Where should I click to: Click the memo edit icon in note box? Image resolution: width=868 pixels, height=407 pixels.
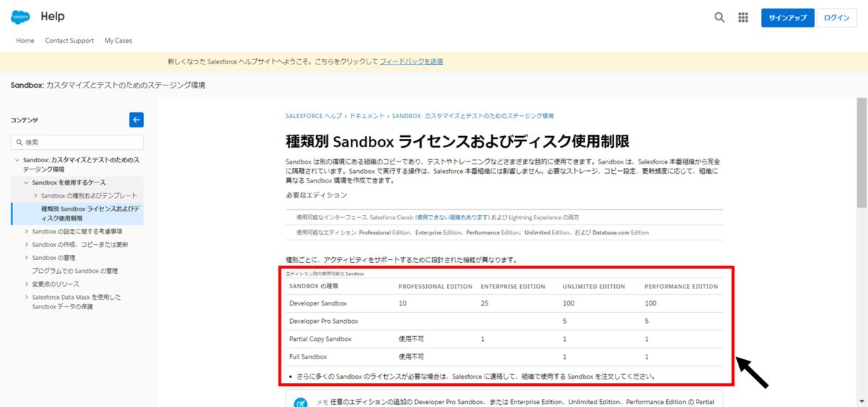(x=301, y=402)
